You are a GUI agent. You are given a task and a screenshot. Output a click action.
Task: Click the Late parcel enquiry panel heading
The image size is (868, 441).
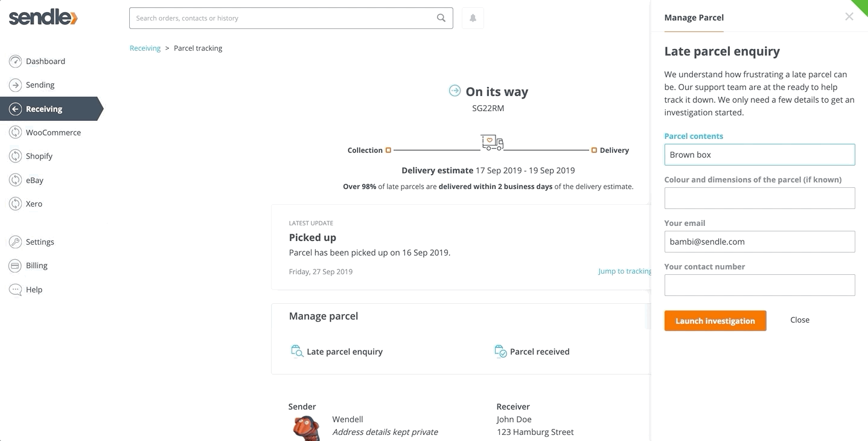[x=722, y=51]
